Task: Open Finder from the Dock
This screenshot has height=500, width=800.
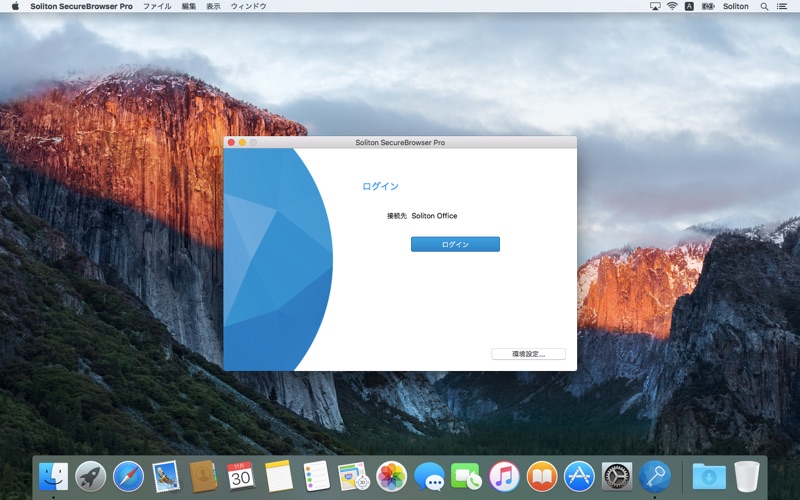Action: tap(54, 477)
